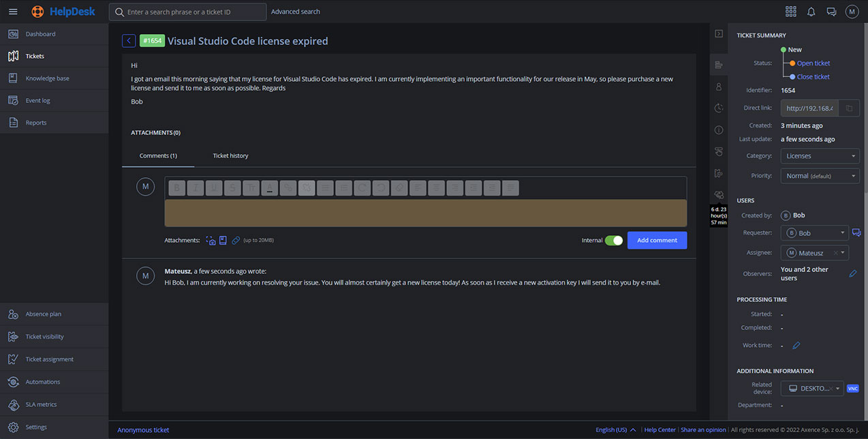Screen dimensions: 868x439
Task: Go back with the arrow beside ticket #1654
Action: pos(129,41)
